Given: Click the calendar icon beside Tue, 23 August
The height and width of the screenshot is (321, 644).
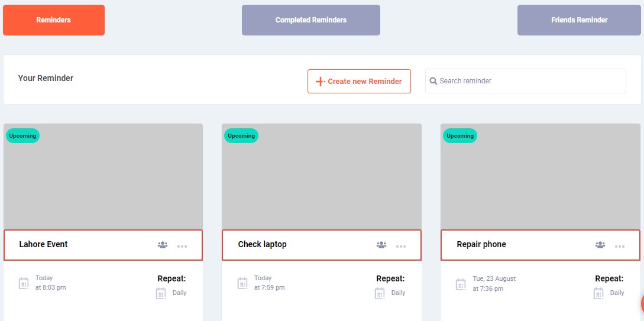Looking at the screenshot, I should point(461,284).
